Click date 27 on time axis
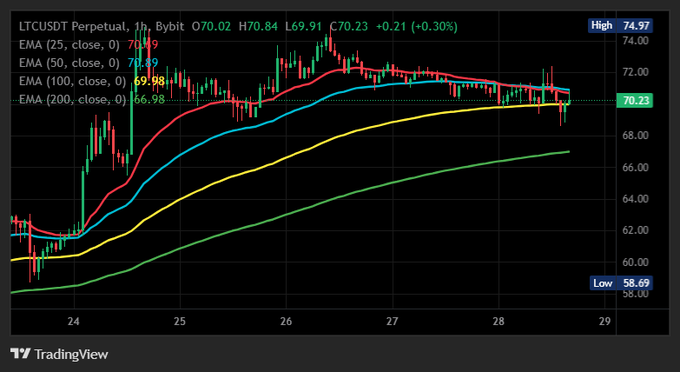 click(392, 322)
